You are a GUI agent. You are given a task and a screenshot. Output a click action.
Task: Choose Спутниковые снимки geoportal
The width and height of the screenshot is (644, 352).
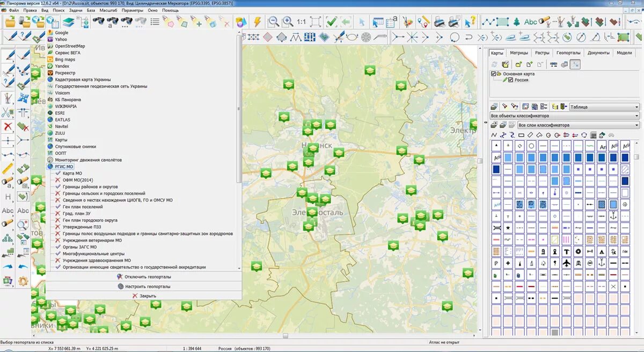pos(75,147)
